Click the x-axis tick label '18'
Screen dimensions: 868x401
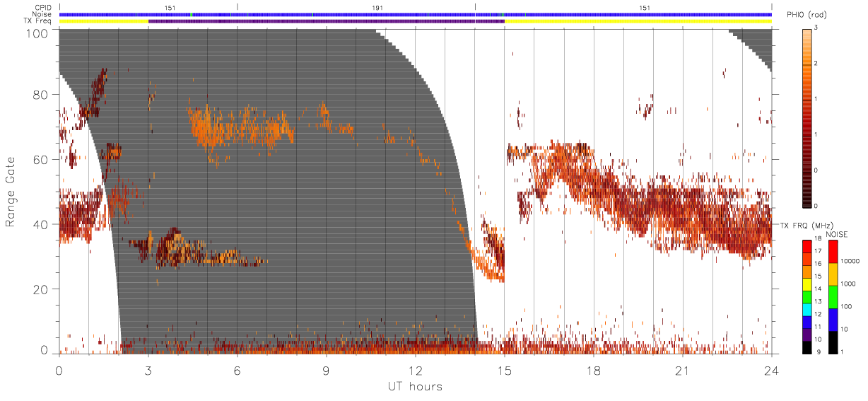[593, 370]
